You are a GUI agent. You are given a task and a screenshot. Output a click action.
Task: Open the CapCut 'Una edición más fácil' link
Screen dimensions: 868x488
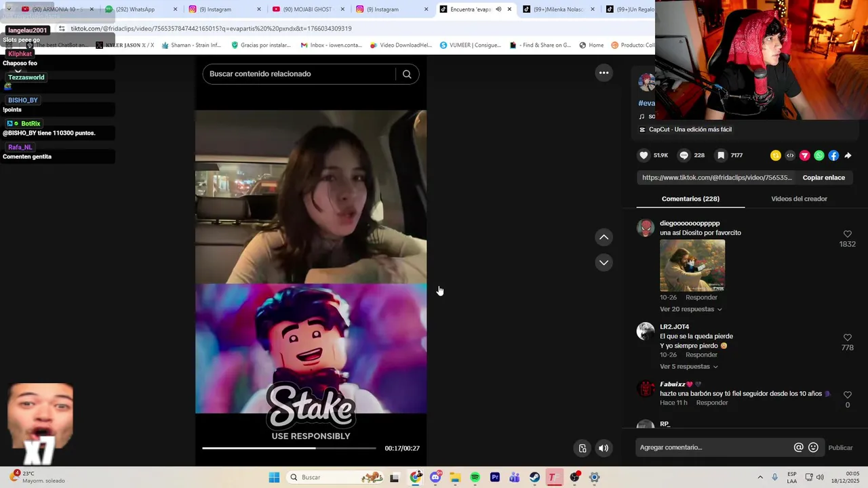click(685, 129)
